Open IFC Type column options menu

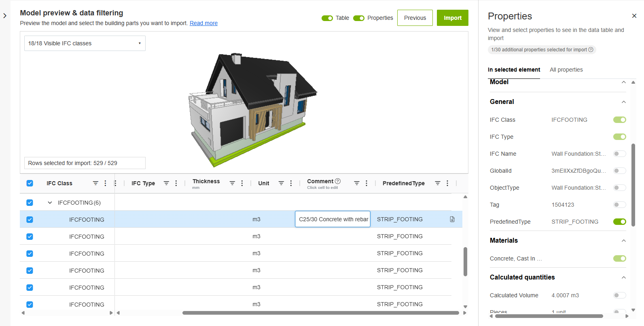coord(176,183)
